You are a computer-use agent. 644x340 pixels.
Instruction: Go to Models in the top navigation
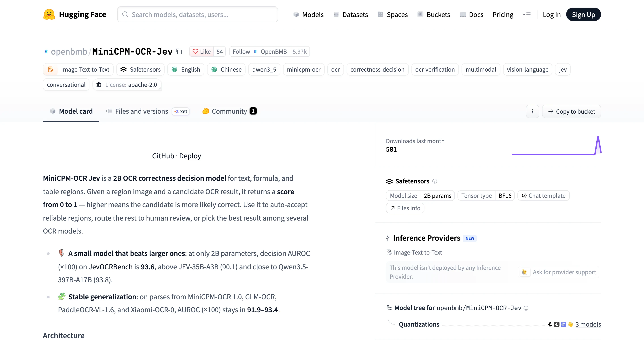tap(308, 15)
